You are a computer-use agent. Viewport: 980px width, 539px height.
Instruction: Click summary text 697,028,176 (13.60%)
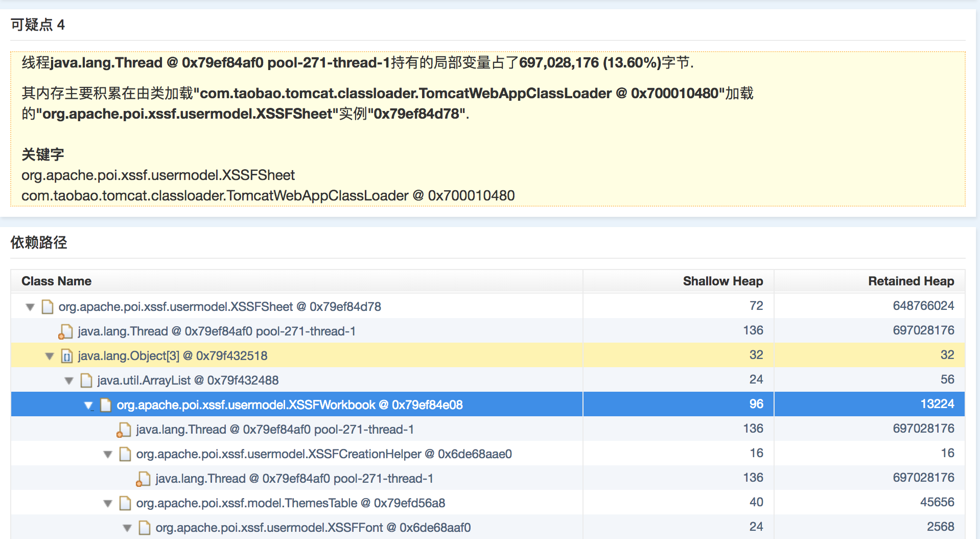(x=590, y=63)
